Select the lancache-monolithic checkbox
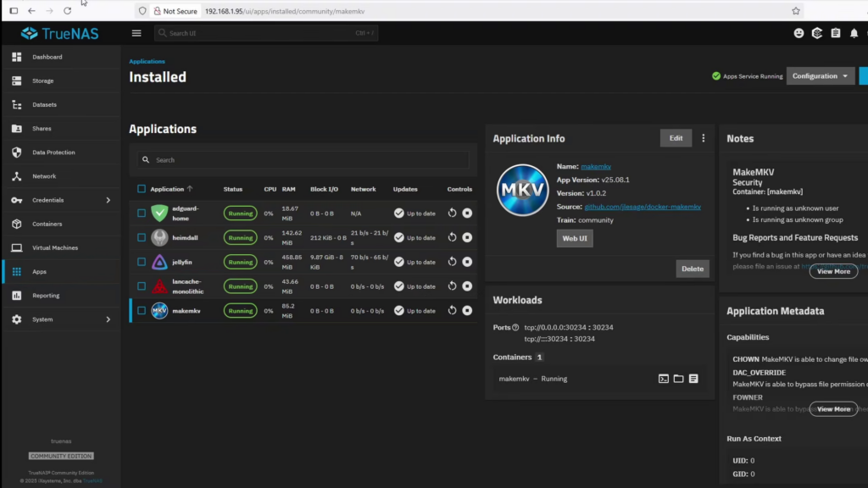 click(142, 286)
